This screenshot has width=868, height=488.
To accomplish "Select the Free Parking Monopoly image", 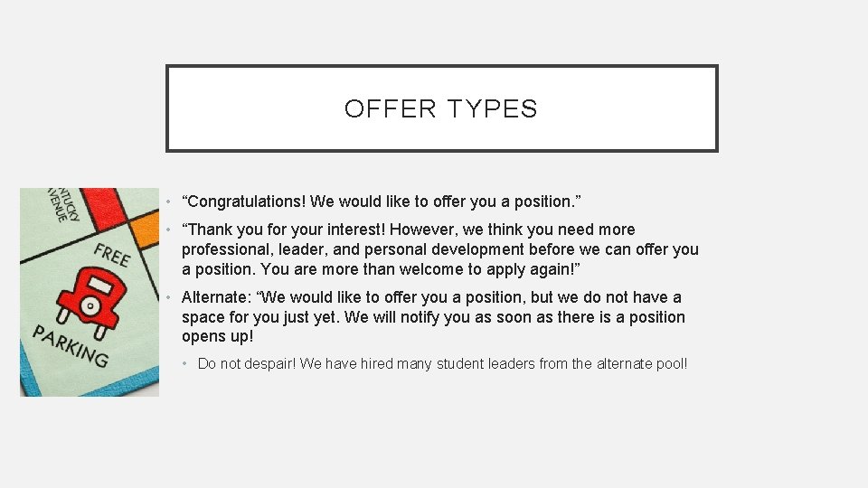I will [x=90, y=292].
